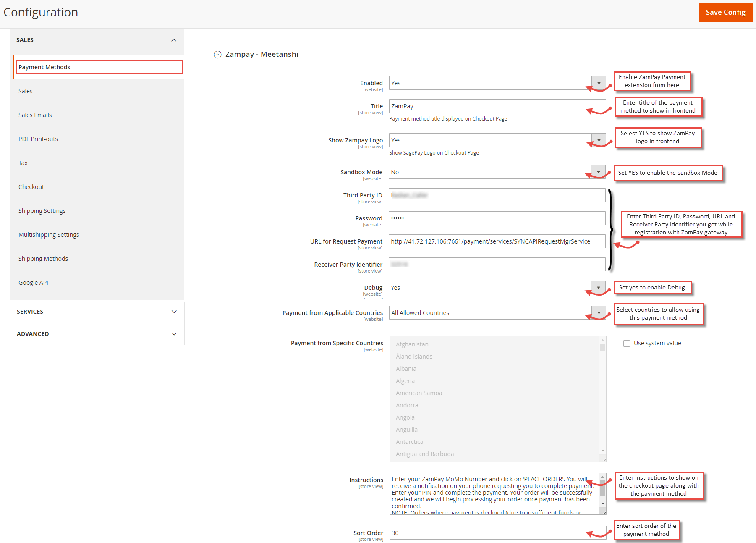Screen dimensions: 756x543
Task: Click the countries list scroll-down arrow
Action: coord(602,451)
